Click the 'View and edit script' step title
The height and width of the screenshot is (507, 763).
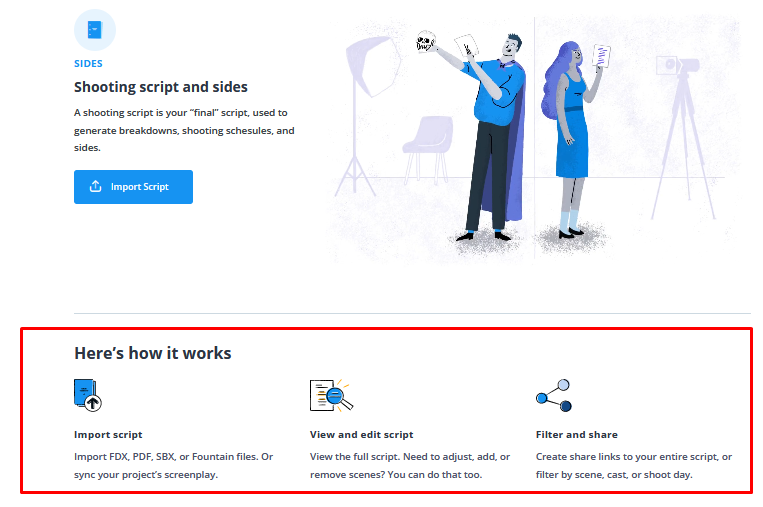tap(362, 435)
